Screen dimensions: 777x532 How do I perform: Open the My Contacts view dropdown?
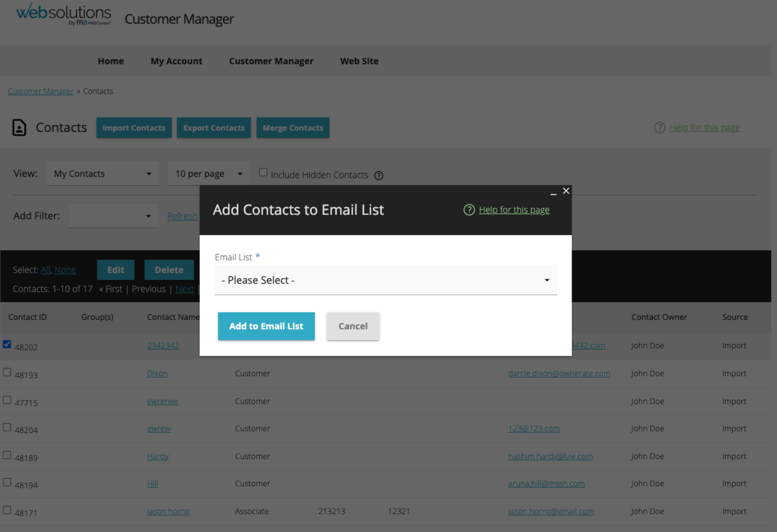point(102,174)
